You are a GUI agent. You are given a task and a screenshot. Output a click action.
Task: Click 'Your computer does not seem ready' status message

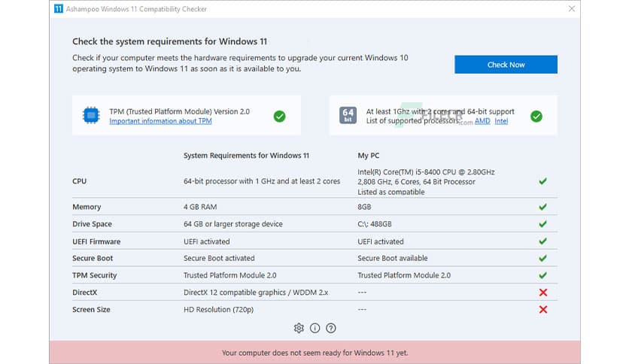[x=315, y=353]
